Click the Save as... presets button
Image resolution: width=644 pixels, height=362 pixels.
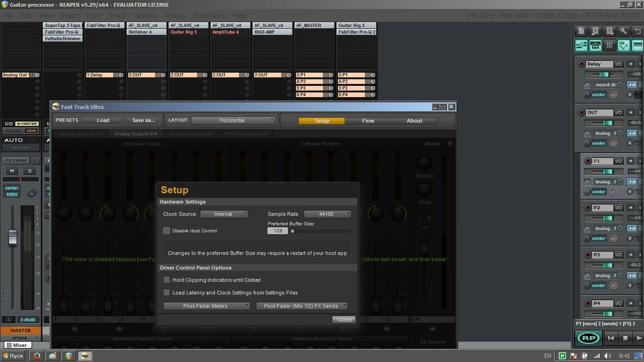(x=143, y=120)
